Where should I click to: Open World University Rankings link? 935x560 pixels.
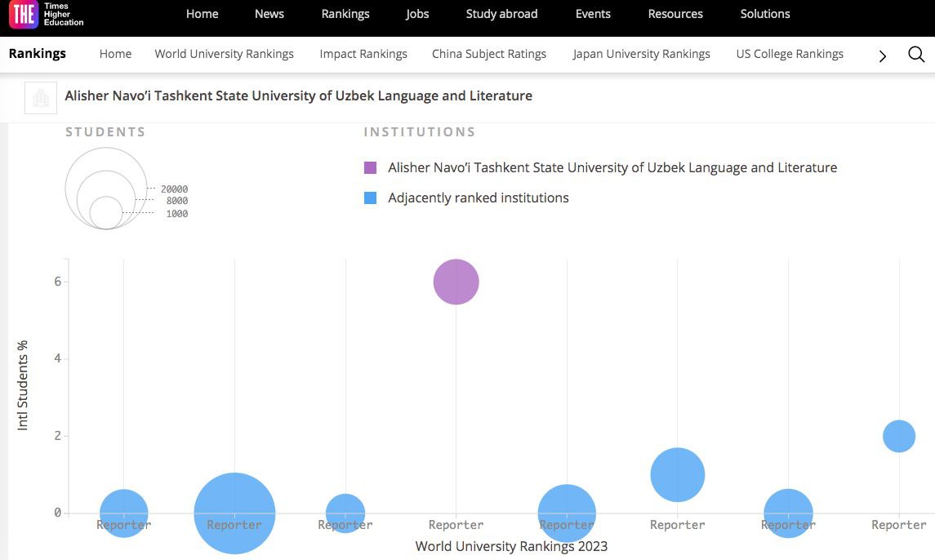[224, 54]
